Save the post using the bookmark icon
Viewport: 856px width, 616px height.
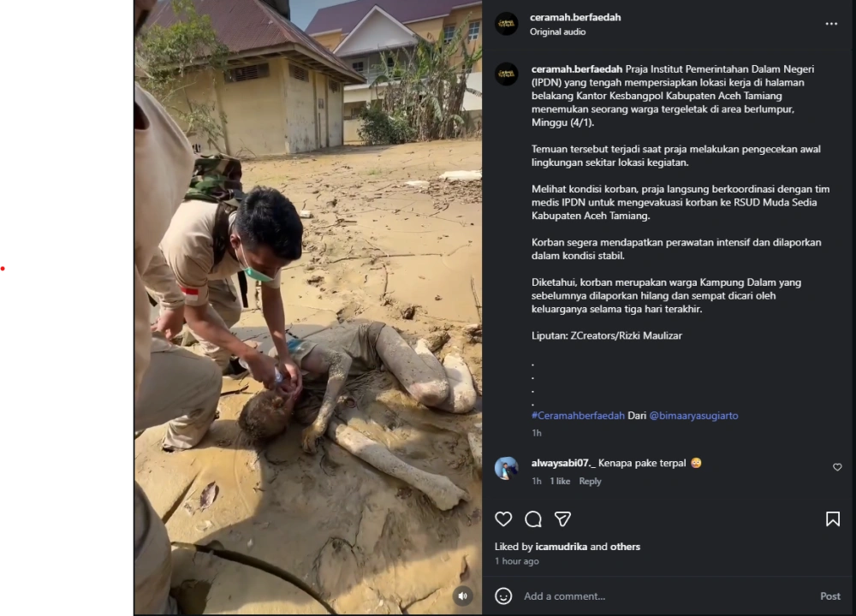pyautogui.click(x=833, y=519)
